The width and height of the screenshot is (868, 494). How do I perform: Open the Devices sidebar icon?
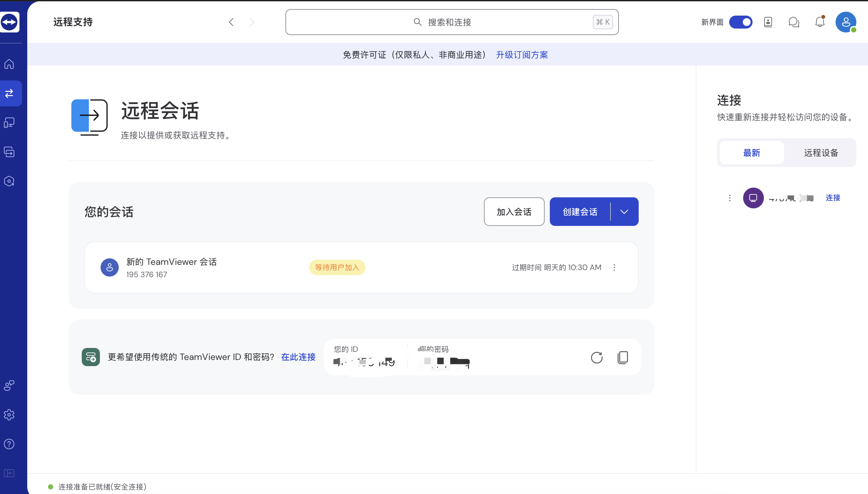9,122
